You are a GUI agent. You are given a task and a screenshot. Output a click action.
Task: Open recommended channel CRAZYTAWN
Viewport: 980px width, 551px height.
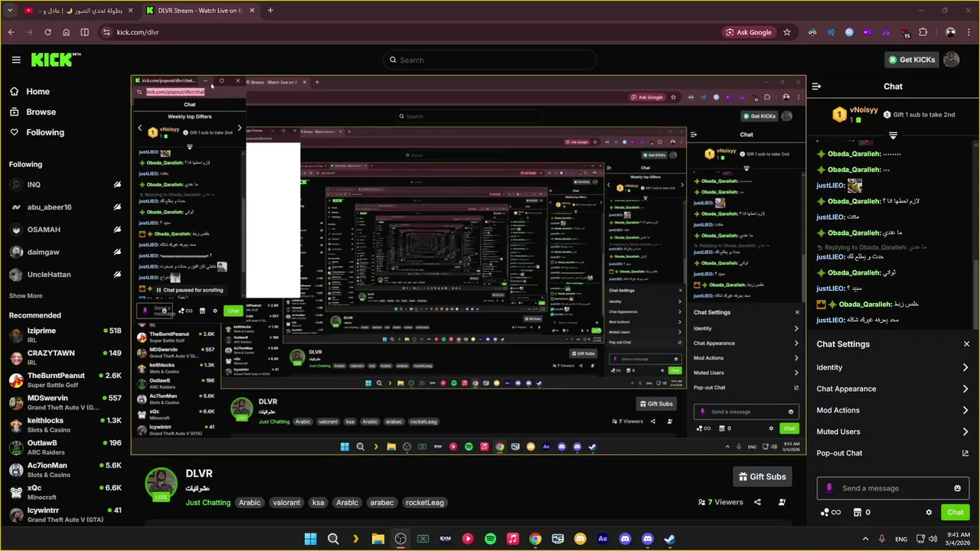click(x=65, y=357)
